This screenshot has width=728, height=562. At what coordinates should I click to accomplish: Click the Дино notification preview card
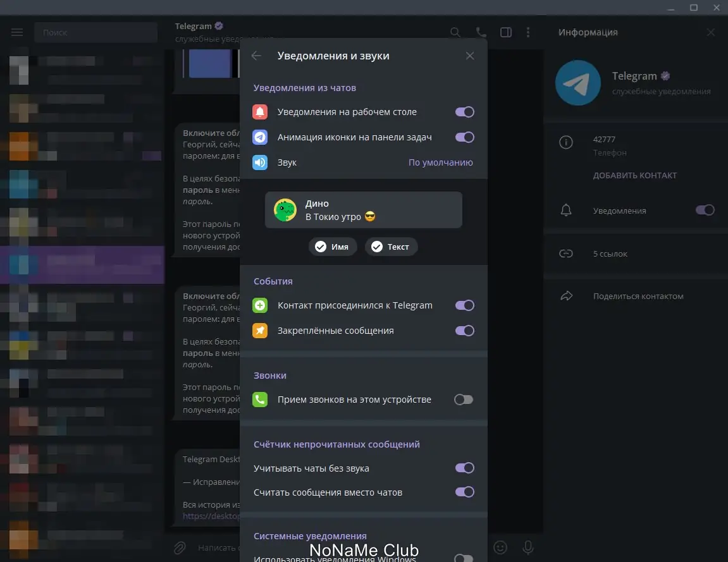pyautogui.click(x=364, y=210)
